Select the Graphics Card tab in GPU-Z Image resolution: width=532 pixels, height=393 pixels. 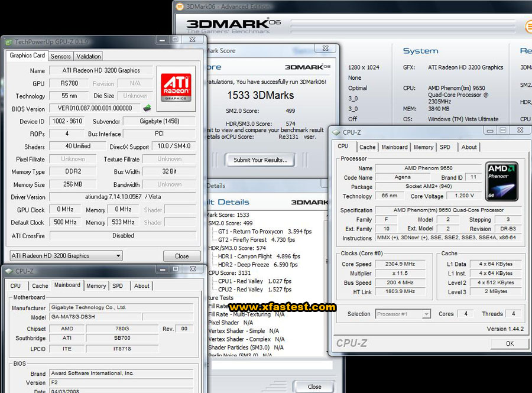point(27,56)
